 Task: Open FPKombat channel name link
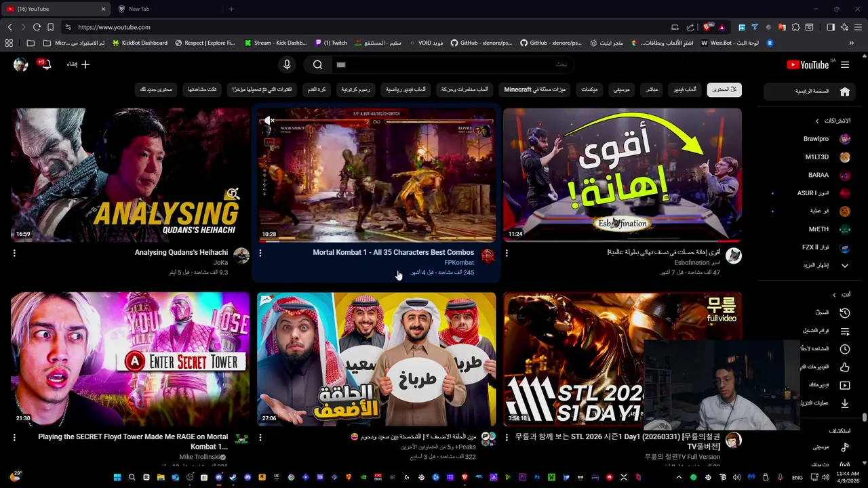tap(459, 263)
